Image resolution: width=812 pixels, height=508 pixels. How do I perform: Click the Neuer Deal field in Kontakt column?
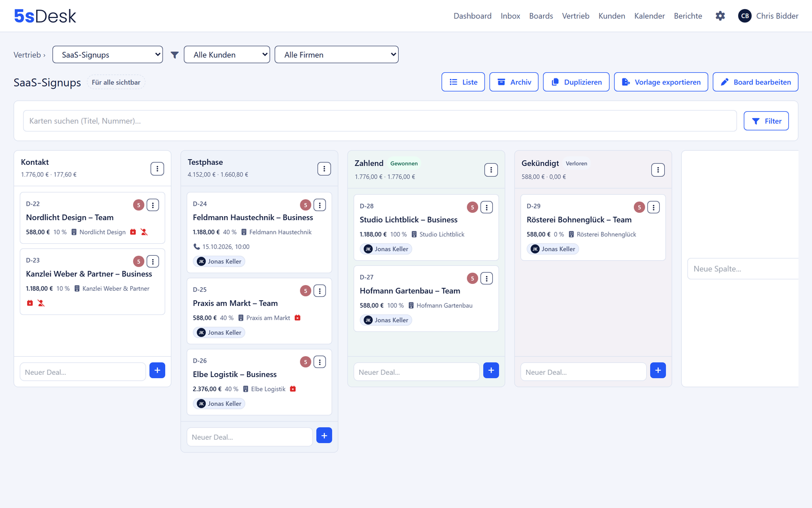tap(83, 372)
